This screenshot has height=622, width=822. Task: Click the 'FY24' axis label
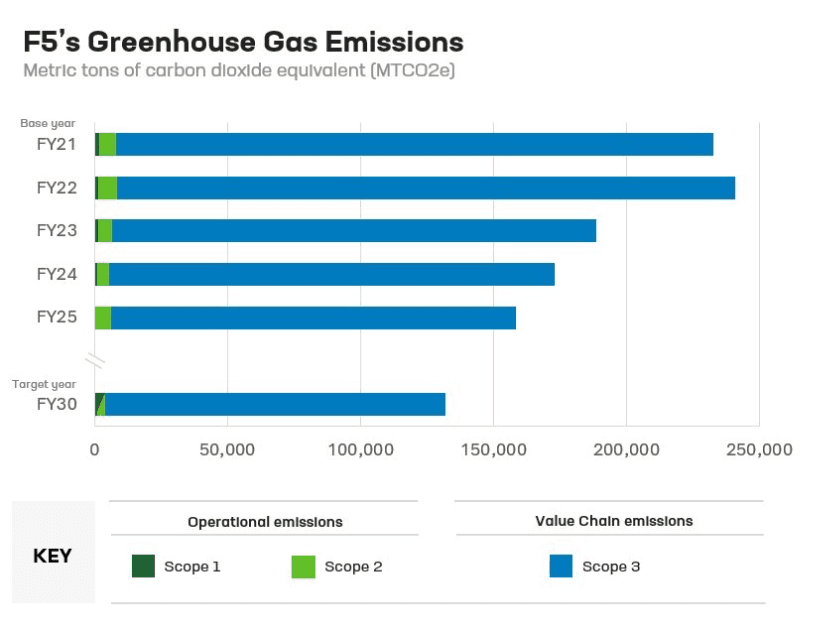tap(57, 274)
